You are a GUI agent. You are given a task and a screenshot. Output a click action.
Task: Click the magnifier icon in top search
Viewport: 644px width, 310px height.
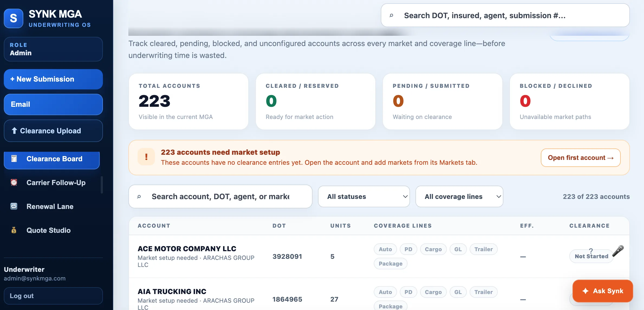pyautogui.click(x=391, y=15)
